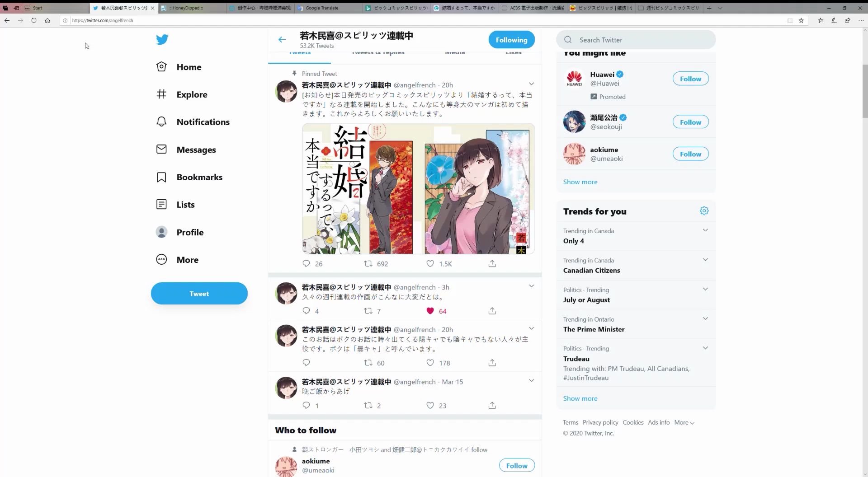Click the blue Tweet button
868x477 pixels.
[x=199, y=294]
